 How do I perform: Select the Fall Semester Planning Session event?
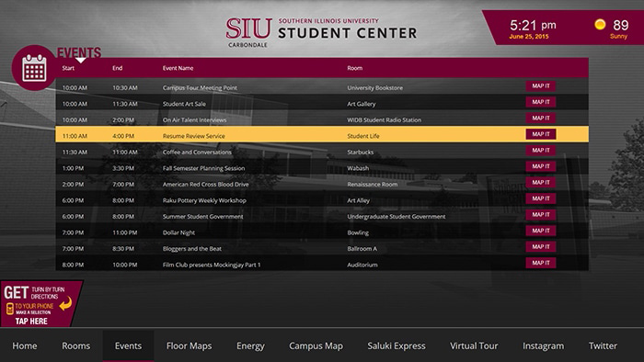tap(322, 167)
